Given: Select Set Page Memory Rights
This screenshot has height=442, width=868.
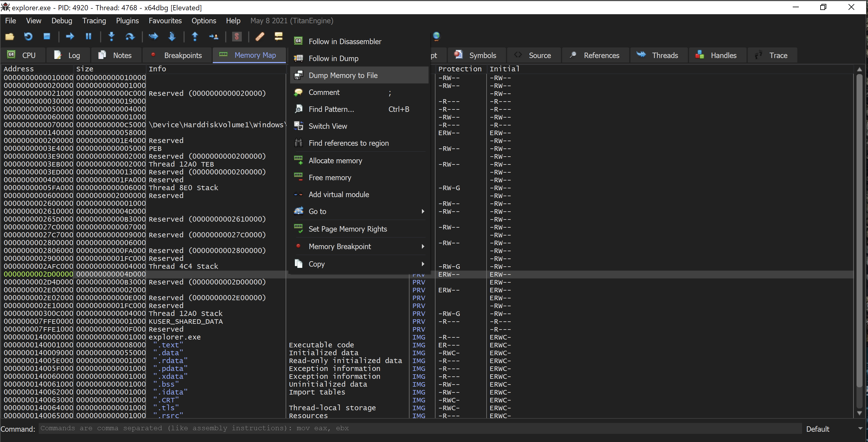Looking at the screenshot, I should 359,229.
